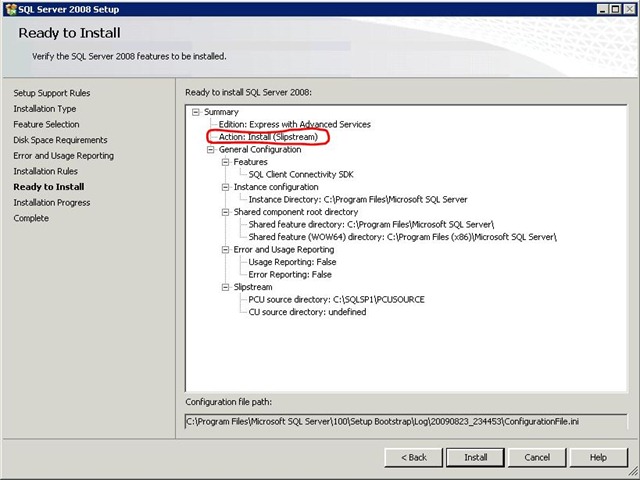The height and width of the screenshot is (480, 640).
Task: Collapse the Instance configuration node
Action: [225, 187]
